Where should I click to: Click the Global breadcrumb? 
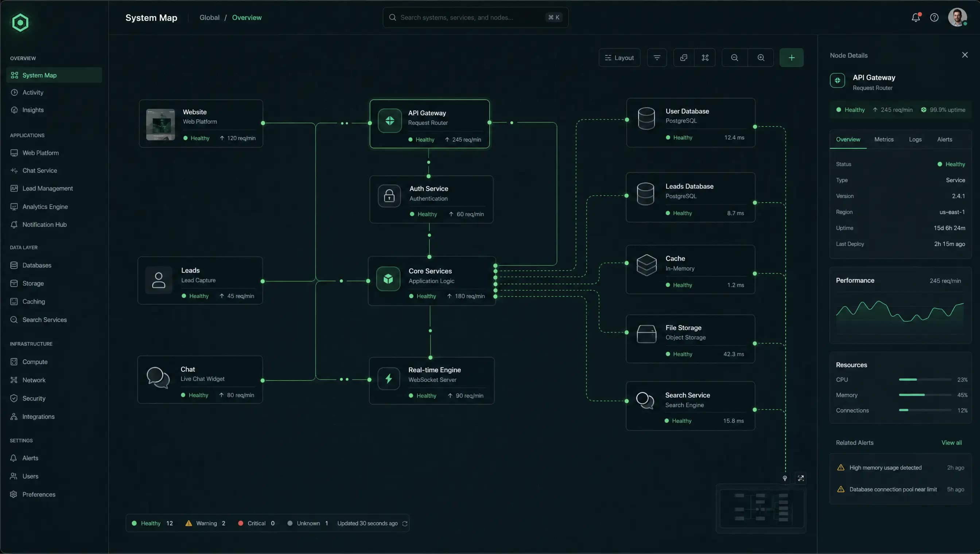click(x=209, y=17)
